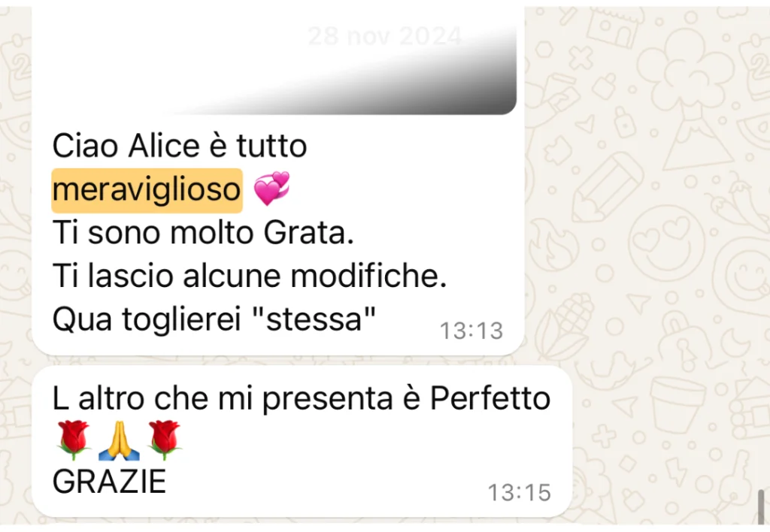Click the left red rose emoji

(73, 440)
